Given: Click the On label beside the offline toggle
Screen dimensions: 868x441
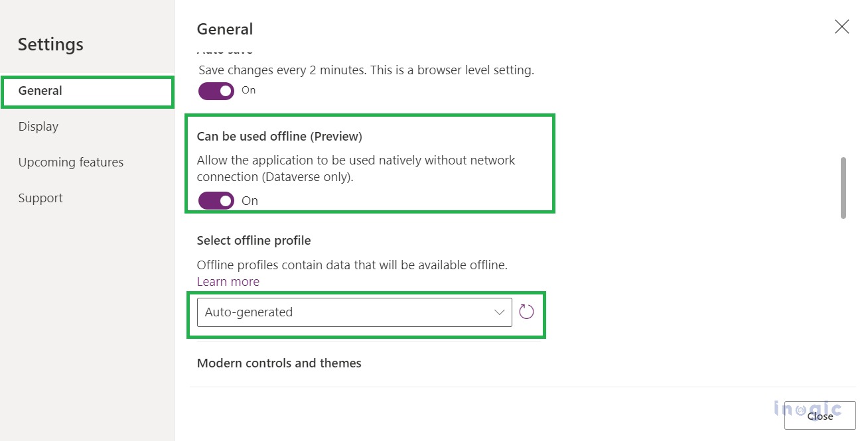Looking at the screenshot, I should pos(250,201).
